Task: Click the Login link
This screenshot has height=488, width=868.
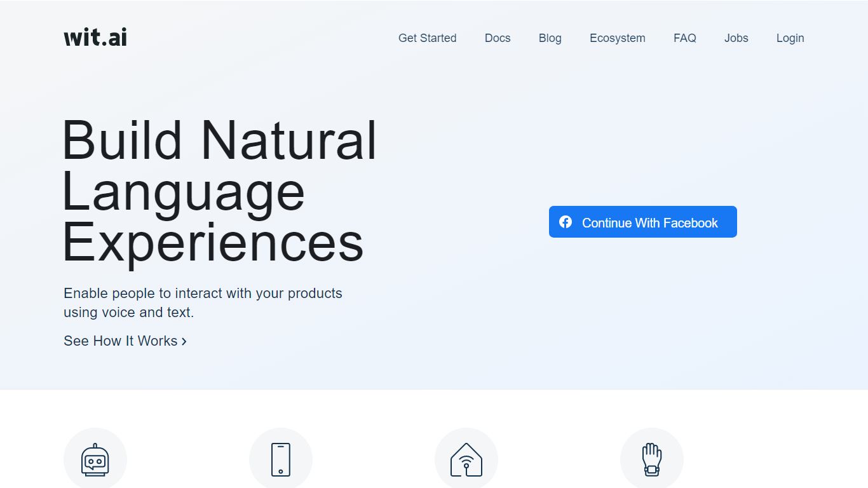Action: point(790,38)
